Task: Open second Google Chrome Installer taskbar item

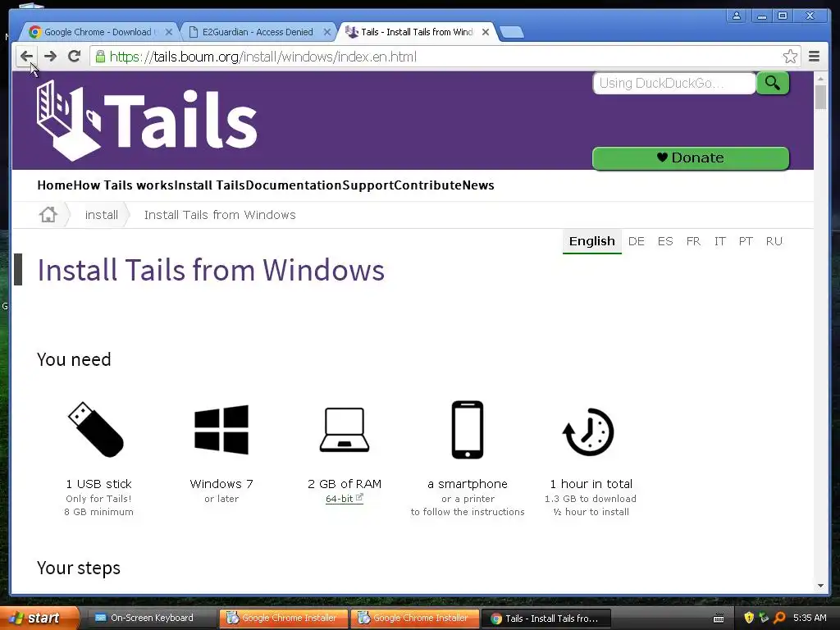Action: tap(414, 618)
